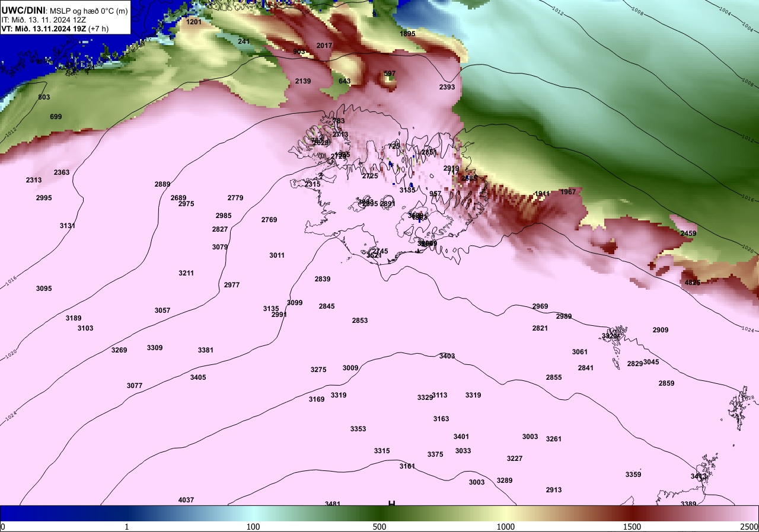
Task: Click the height value 1201
Action: point(194,22)
